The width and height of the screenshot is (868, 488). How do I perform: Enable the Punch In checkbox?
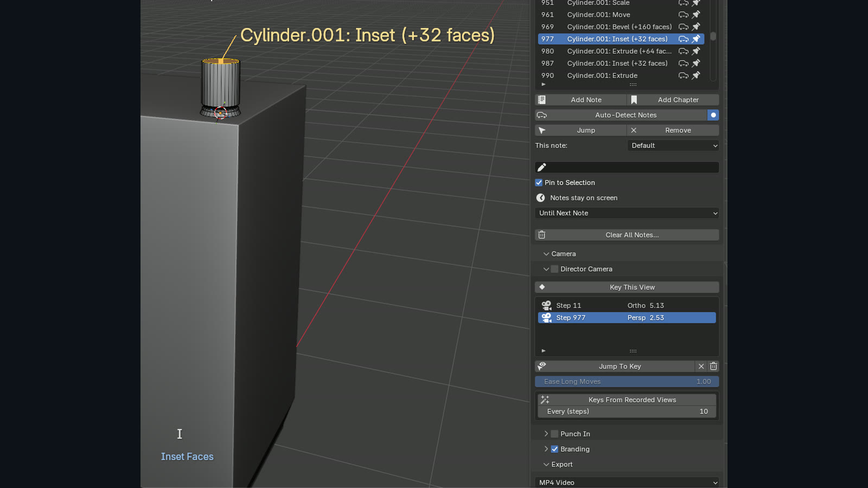tap(554, 434)
